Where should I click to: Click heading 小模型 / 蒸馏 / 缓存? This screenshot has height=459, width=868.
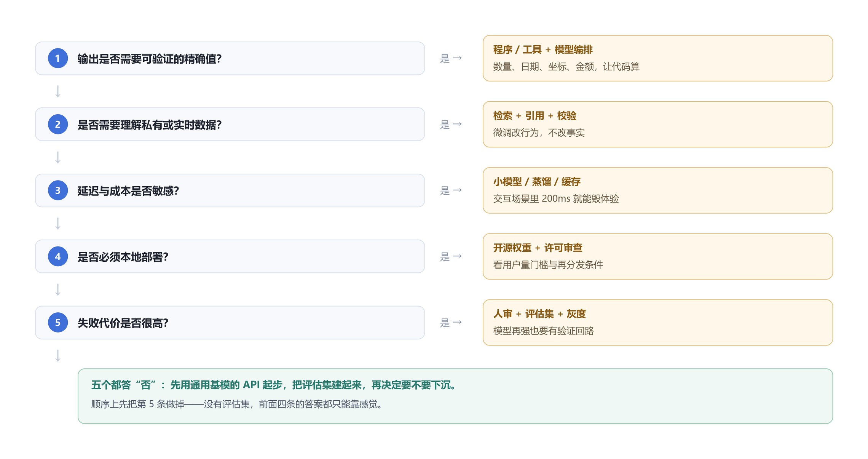tap(537, 182)
